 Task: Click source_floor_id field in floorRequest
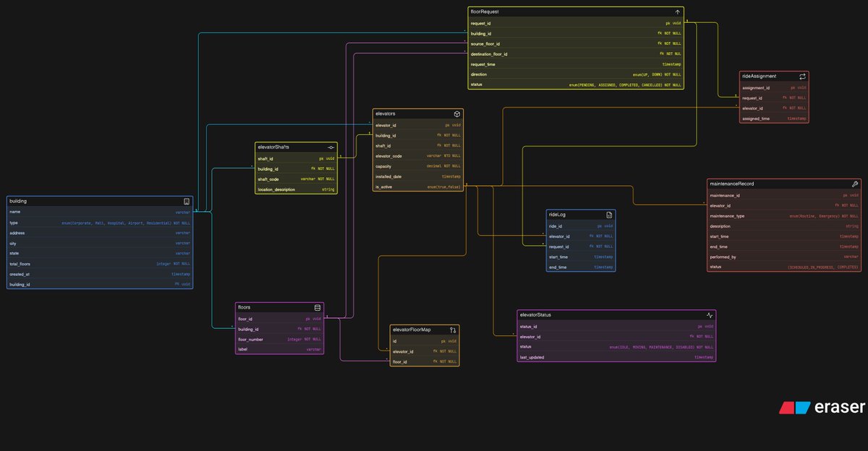576,44
